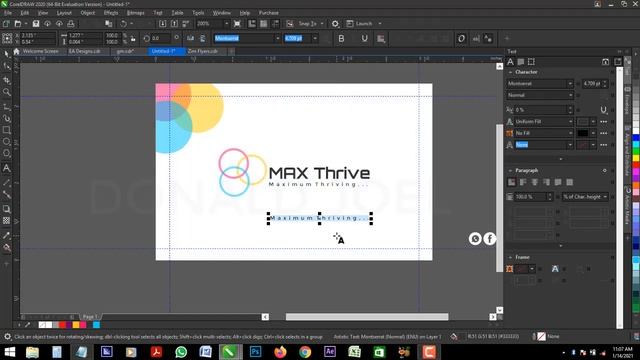Select the Polygon tool in the toolbox

pyautogui.click(x=7, y=154)
